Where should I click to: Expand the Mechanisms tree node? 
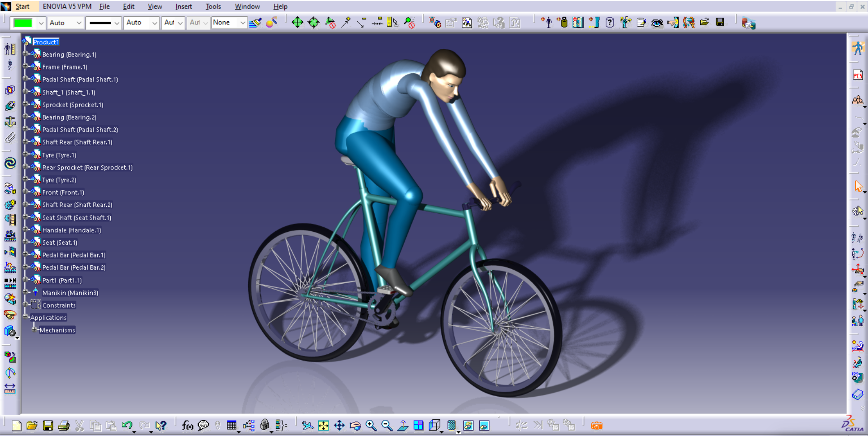tap(34, 330)
